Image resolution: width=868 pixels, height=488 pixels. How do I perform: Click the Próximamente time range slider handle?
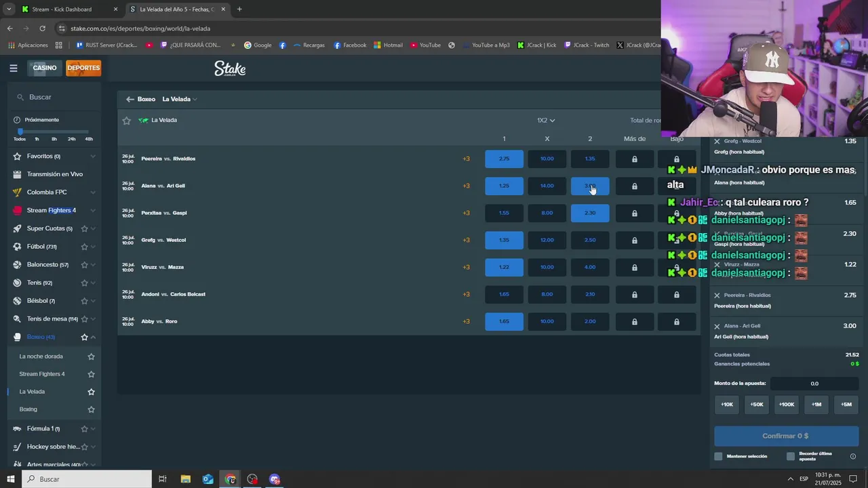pos(20,131)
